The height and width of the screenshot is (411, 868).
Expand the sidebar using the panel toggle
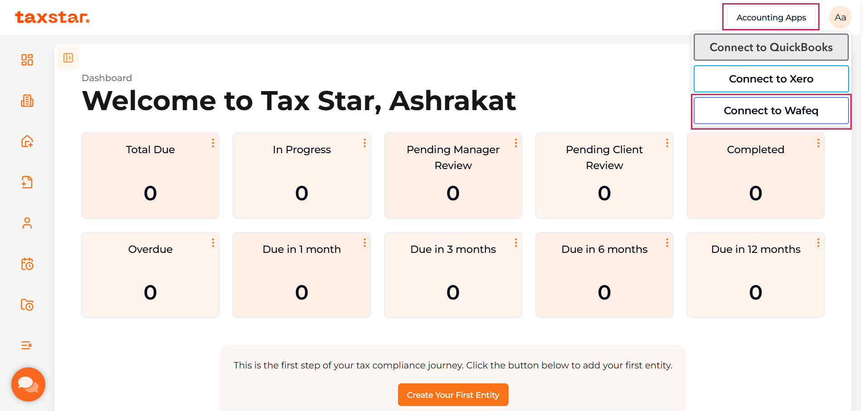68,58
